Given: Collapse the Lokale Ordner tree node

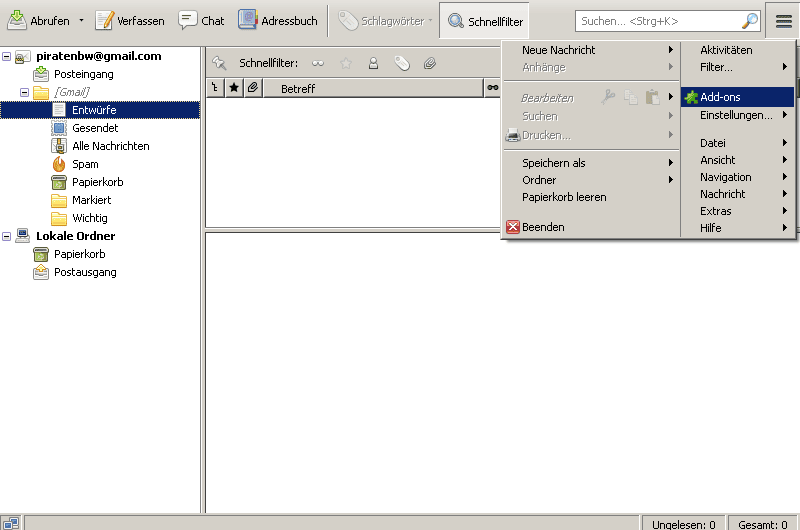Looking at the screenshot, I should (7, 236).
